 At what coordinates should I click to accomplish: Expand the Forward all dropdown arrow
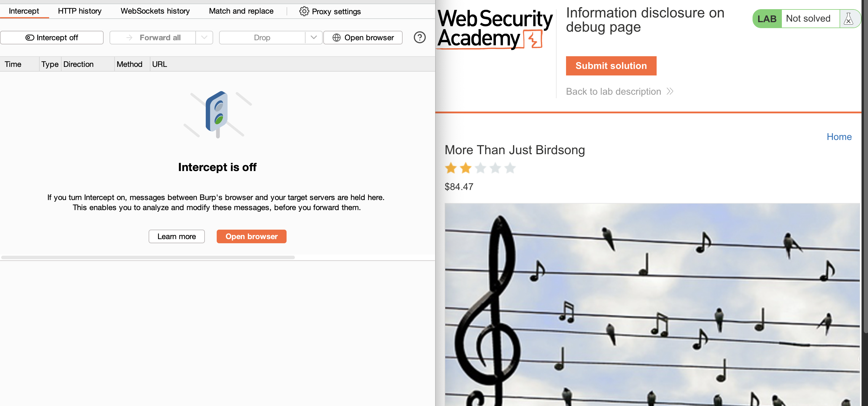click(204, 37)
